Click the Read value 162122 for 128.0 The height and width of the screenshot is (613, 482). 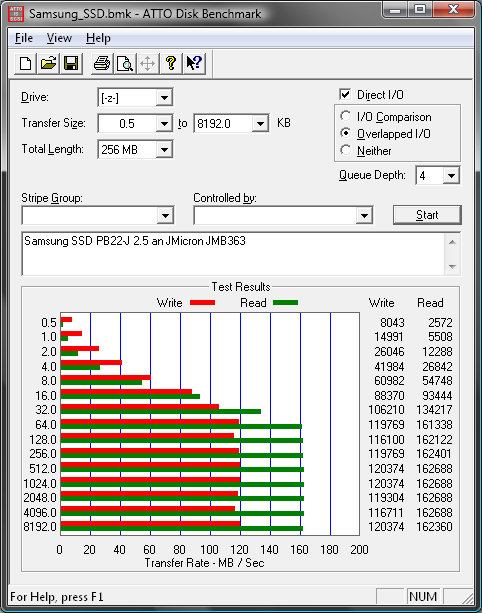tap(434, 439)
